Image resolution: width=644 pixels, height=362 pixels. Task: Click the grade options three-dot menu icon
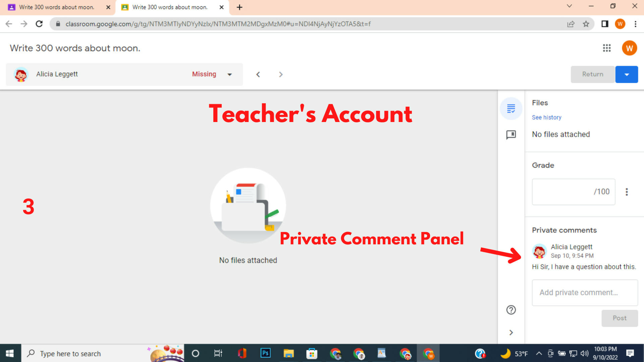(627, 191)
